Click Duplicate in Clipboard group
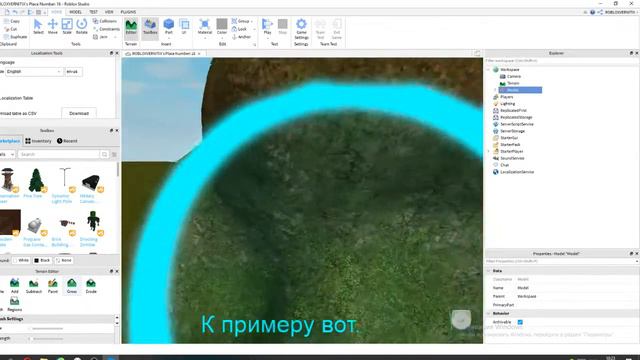Viewport: 640px width, 360px height. [x=15, y=37]
